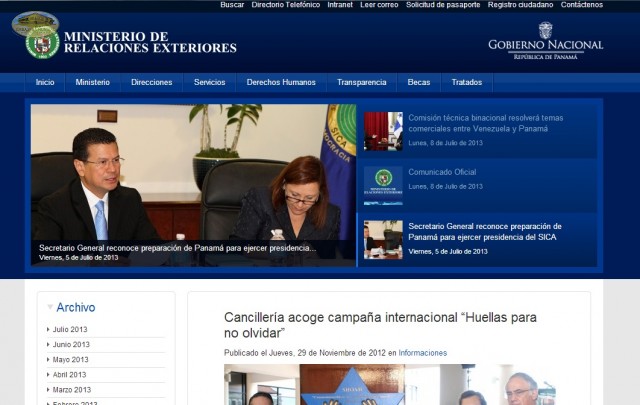Expand the Abril 2013 archive arrow
This screenshot has height=405, width=640.
[48, 374]
